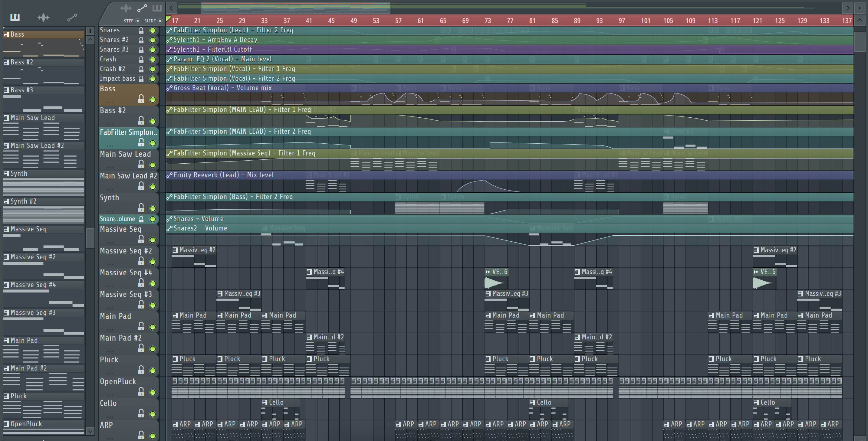Enable the STEP radio option
The width and height of the screenshot is (868, 441).
(x=137, y=21)
